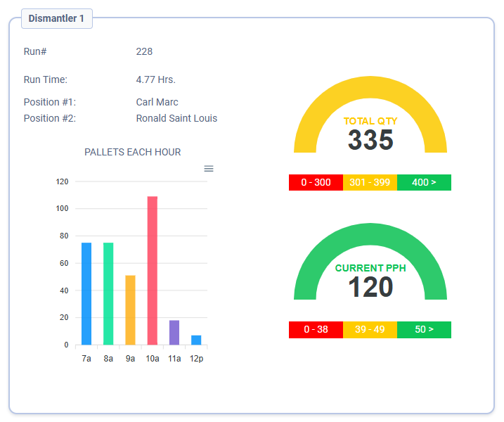This screenshot has height=422, width=504.
Task: Click the red 0 - 38 range swatch
Action: click(316, 330)
